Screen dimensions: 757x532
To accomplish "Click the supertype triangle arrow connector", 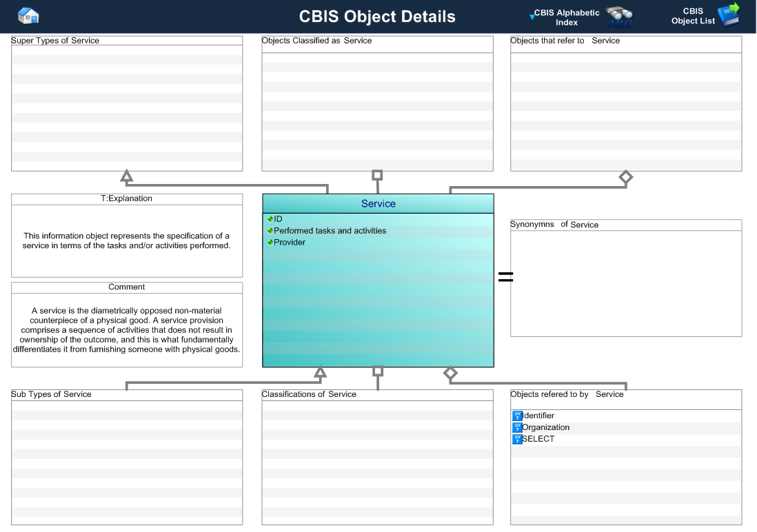I will tap(126, 176).
